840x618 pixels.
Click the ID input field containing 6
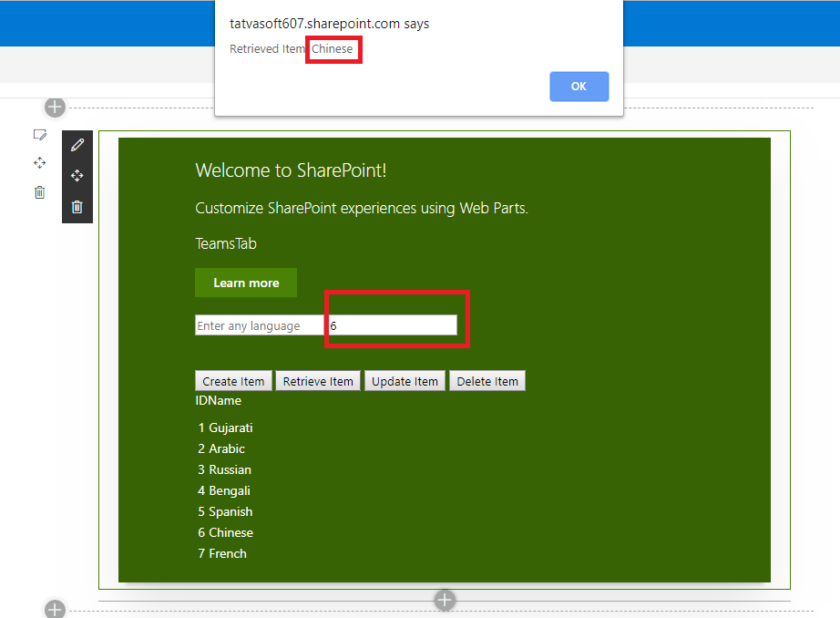pyautogui.click(x=393, y=325)
